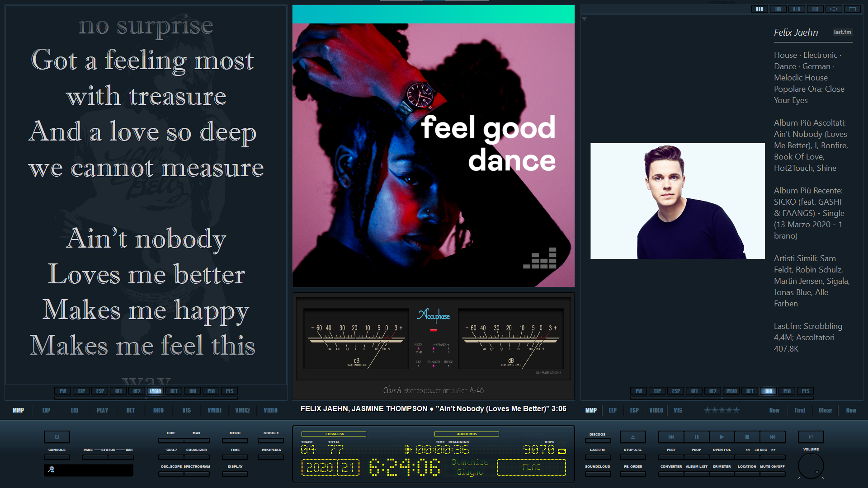
Task: Rewind 30 seconds with the << button
Action: point(747,457)
